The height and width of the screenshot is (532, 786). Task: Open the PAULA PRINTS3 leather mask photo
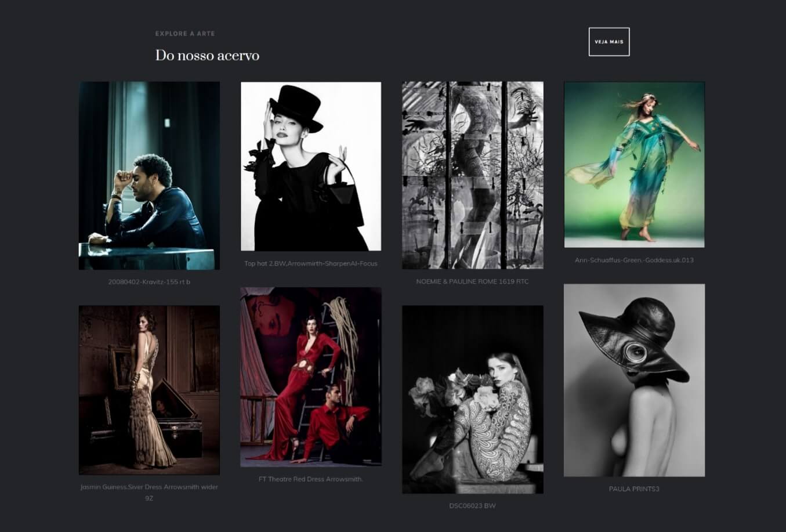[x=634, y=380]
